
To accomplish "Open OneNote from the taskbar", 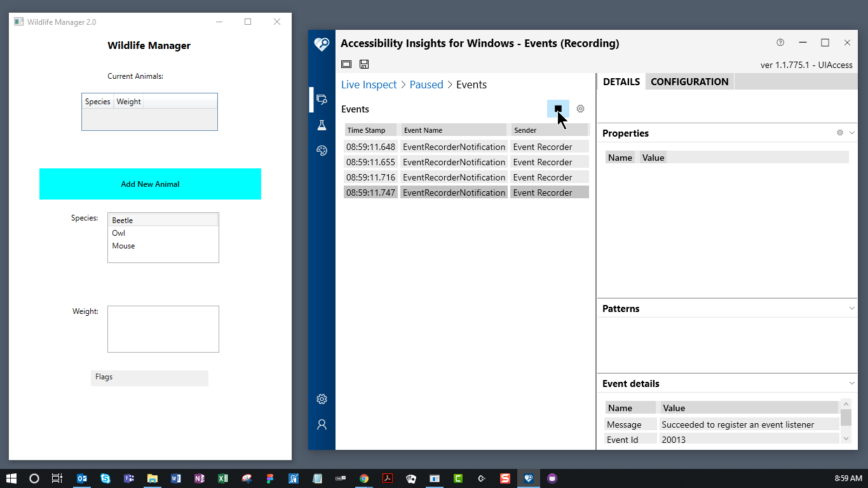I will [x=200, y=478].
